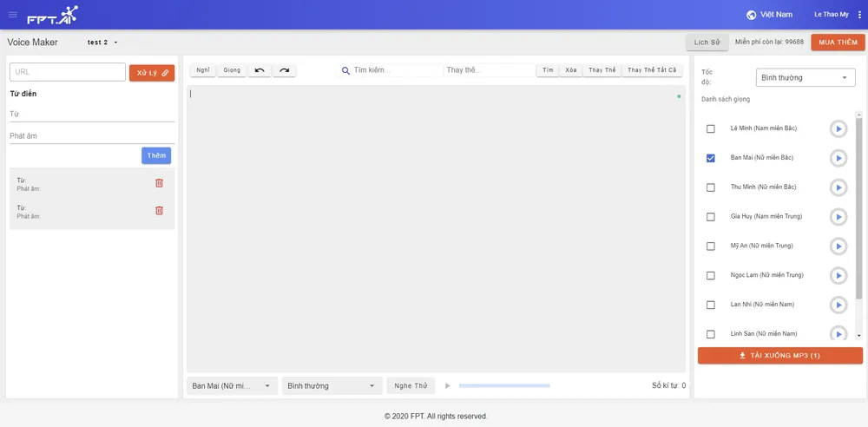
Task: Open the Ban Mai voice dropdown below editor
Action: point(232,386)
